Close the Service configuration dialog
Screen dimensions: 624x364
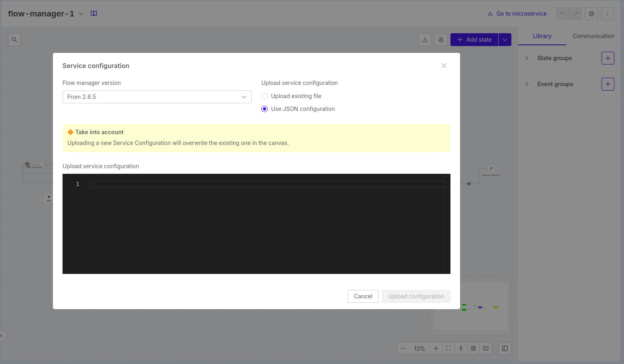pos(444,66)
